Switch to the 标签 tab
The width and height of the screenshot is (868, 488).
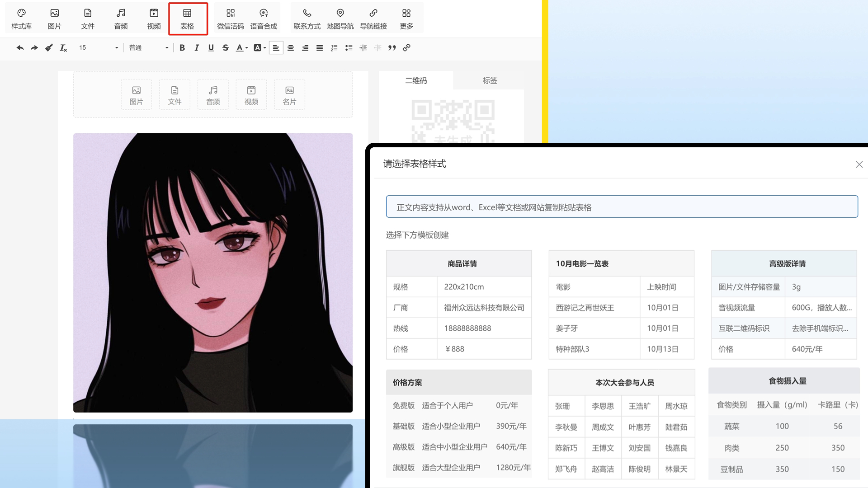(490, 80)
